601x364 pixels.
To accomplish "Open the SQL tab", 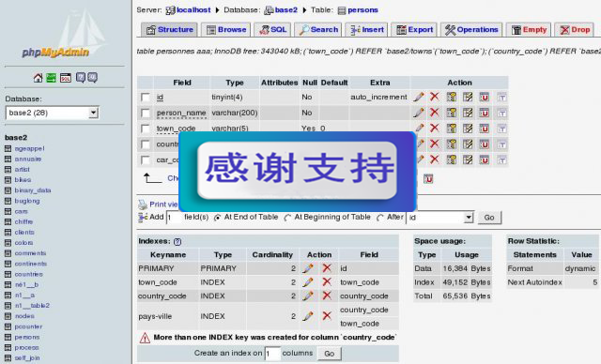I will [272, 29].
